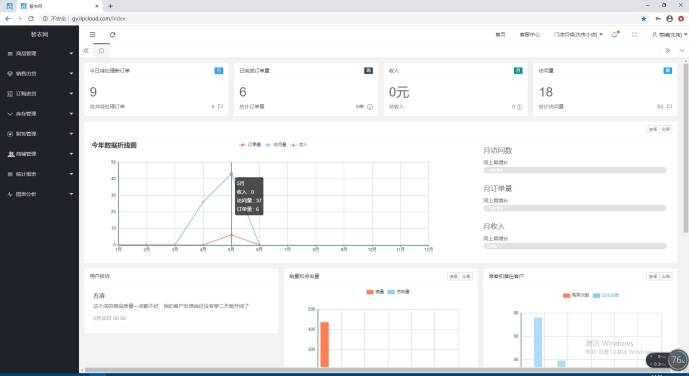Open the user account dropdown in the header
Viewport: 689px width, 376px height.
click(670, 34)
